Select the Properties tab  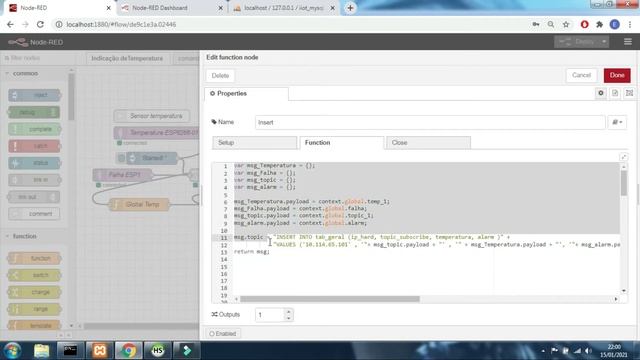(246, 93)
